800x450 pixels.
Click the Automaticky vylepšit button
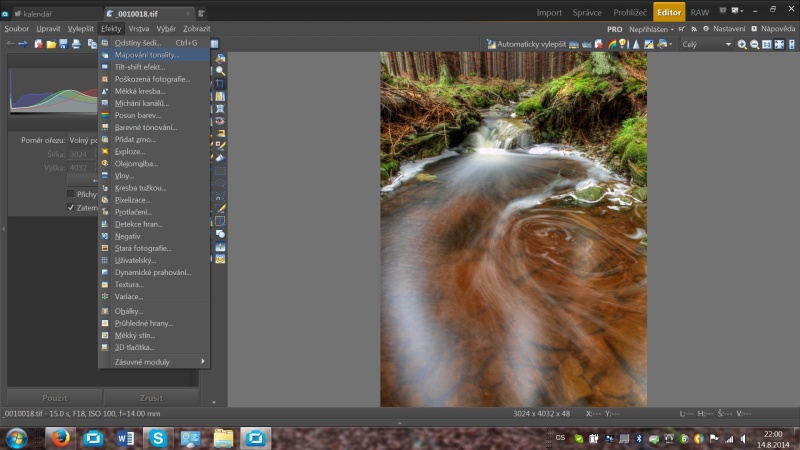(x=525, y=44)
